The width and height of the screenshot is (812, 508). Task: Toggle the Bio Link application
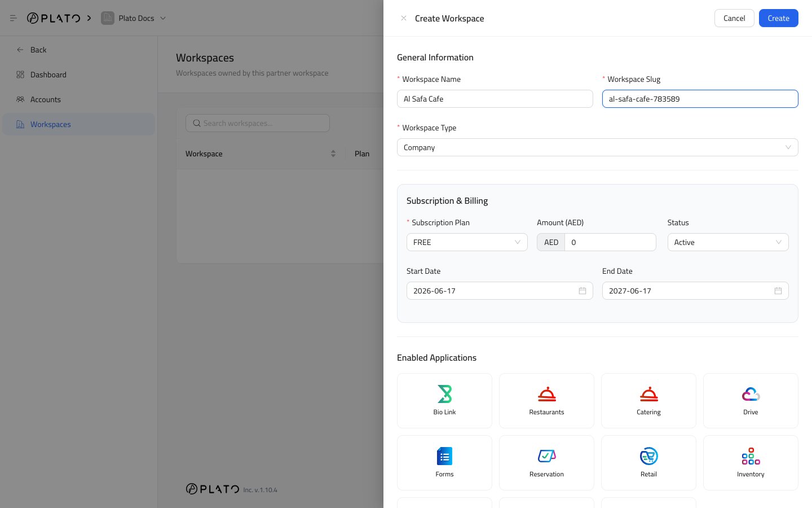click(444, 401)
